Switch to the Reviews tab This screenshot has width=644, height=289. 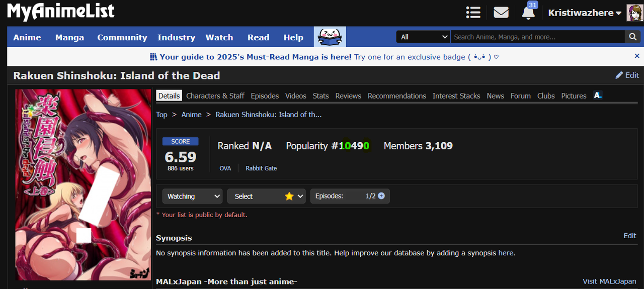tap(348, 95)
